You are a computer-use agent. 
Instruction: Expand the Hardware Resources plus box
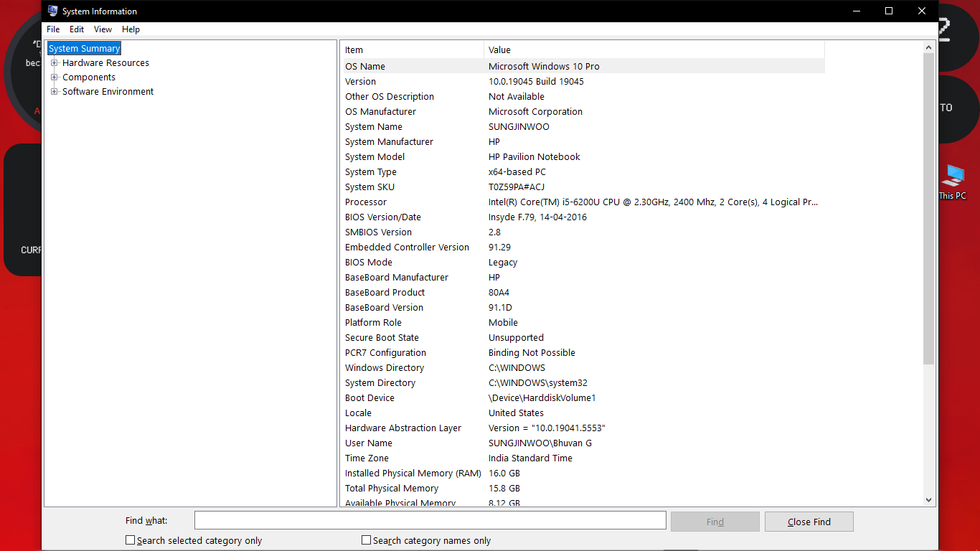(x=55, y=63)
